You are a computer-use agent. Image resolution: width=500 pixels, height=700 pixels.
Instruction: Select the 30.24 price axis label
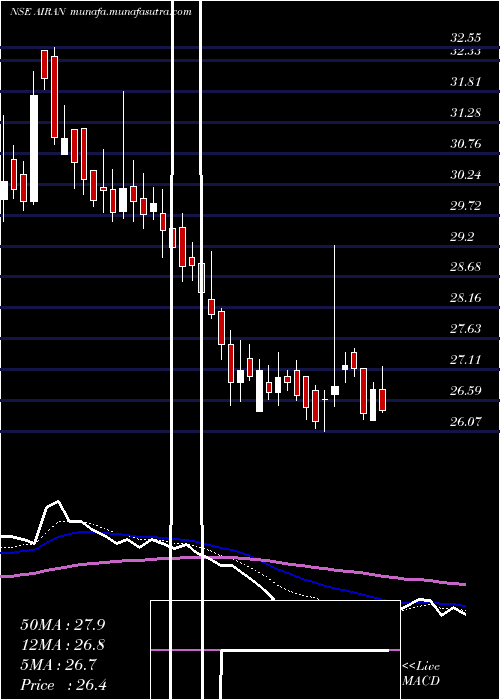point(465,175)
